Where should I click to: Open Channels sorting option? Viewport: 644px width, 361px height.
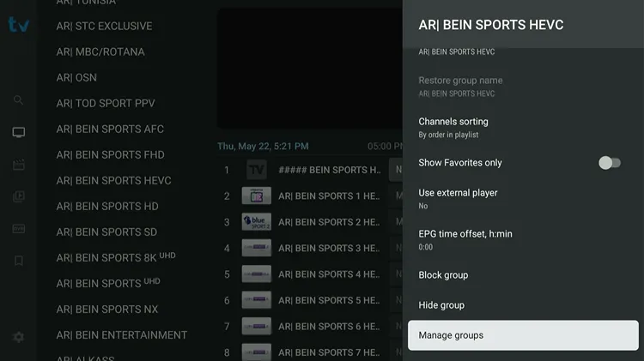click(523, 128)
